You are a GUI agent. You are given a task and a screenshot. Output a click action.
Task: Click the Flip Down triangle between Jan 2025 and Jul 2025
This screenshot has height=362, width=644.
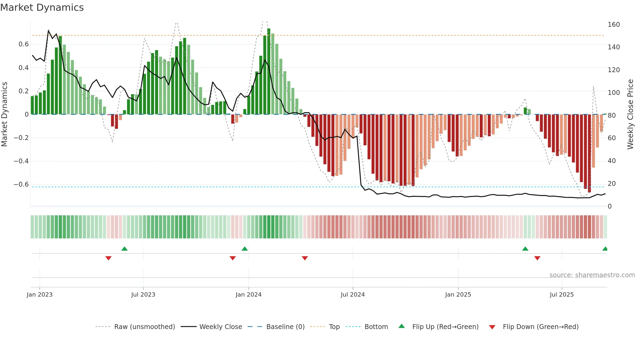(x=537, y=258)
